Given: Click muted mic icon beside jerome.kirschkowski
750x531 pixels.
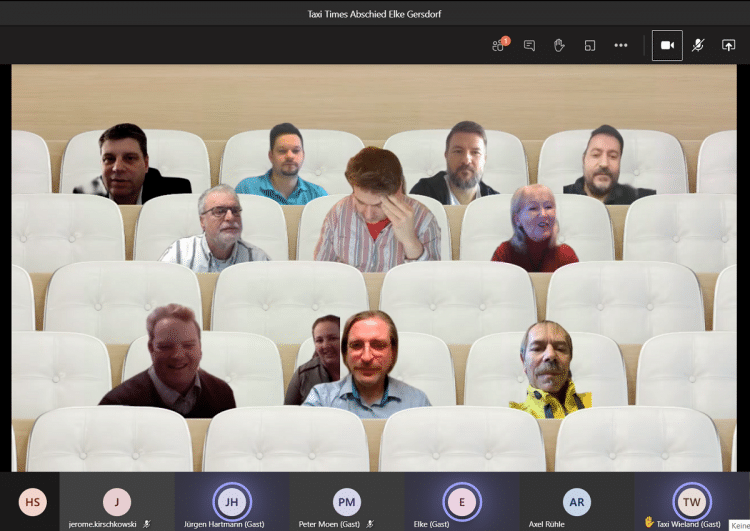Looking at the screenshot, I should 147,523.
